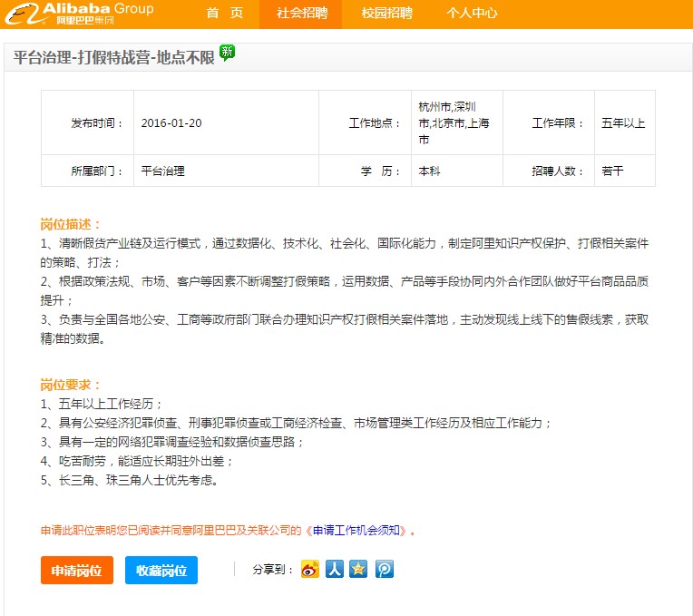Click the 申请岗位 button
This screenshot has height=616, width=693.
(x=77, y=570)
